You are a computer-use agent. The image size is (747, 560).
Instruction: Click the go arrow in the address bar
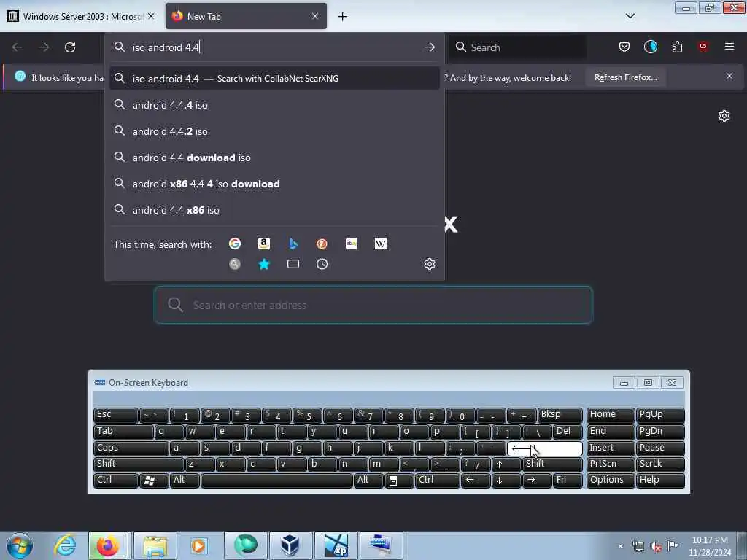click(429, 47)
